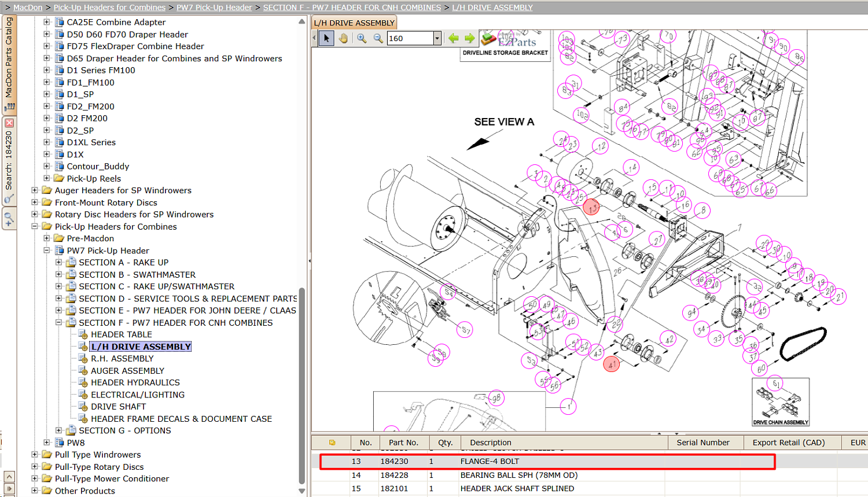Open AUGER ASSEMBLY tree item

pos(127,371)
